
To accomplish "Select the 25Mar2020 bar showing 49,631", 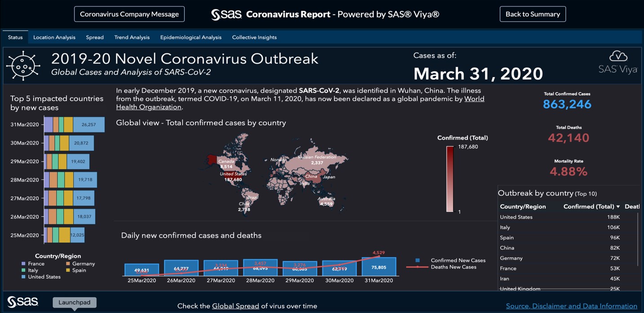I will 142,269.
